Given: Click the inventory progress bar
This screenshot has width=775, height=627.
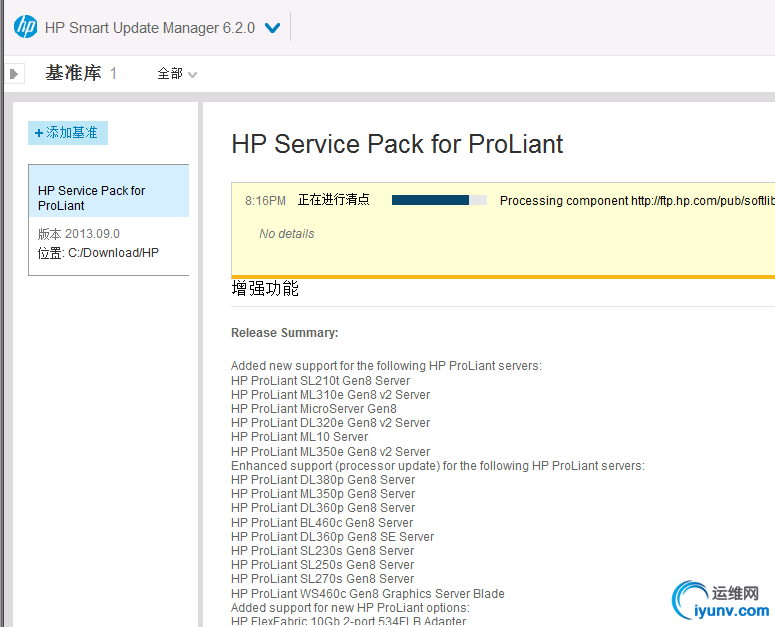Looking at the screenshot, I should (439, 200).
